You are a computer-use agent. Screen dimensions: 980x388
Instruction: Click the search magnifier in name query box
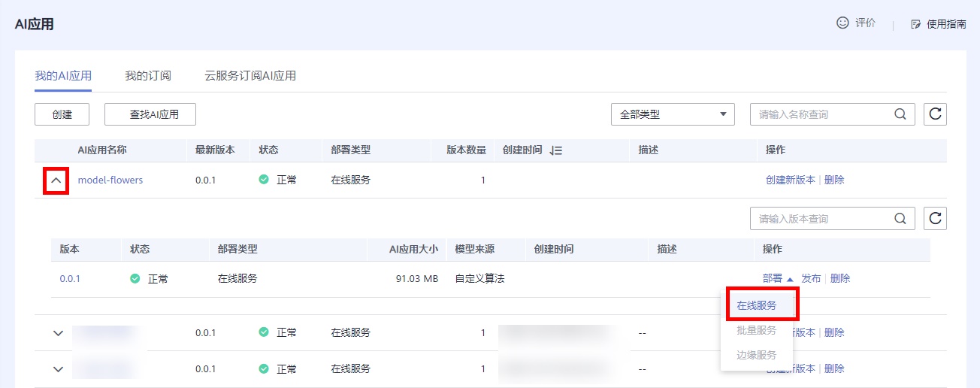pyautogui.click(x=900, y=114)
